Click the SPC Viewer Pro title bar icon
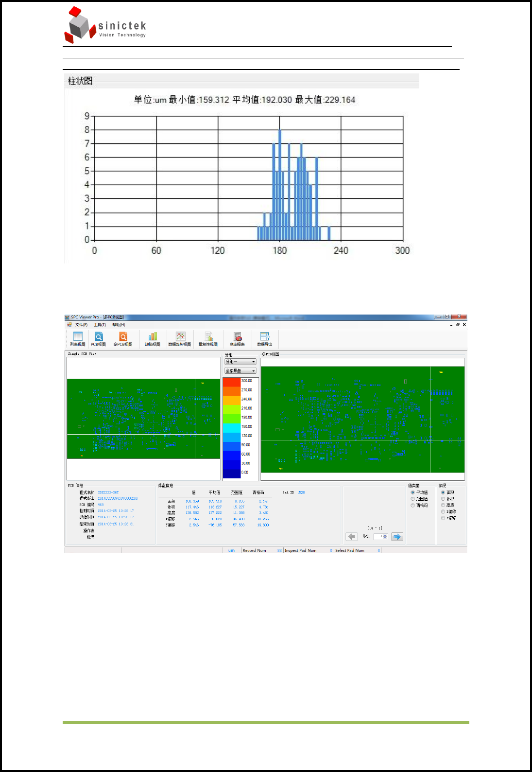The image size is (532, 772). point(68,317)
